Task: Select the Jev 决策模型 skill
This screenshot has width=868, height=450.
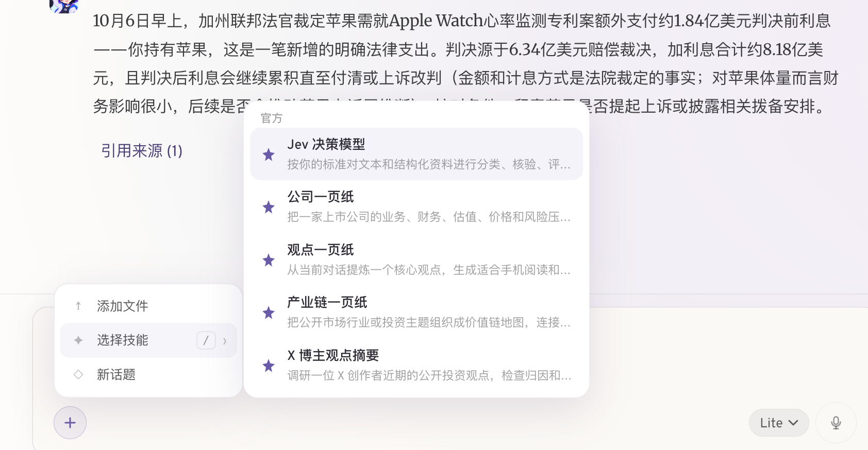Action: (x=416, y=154)
